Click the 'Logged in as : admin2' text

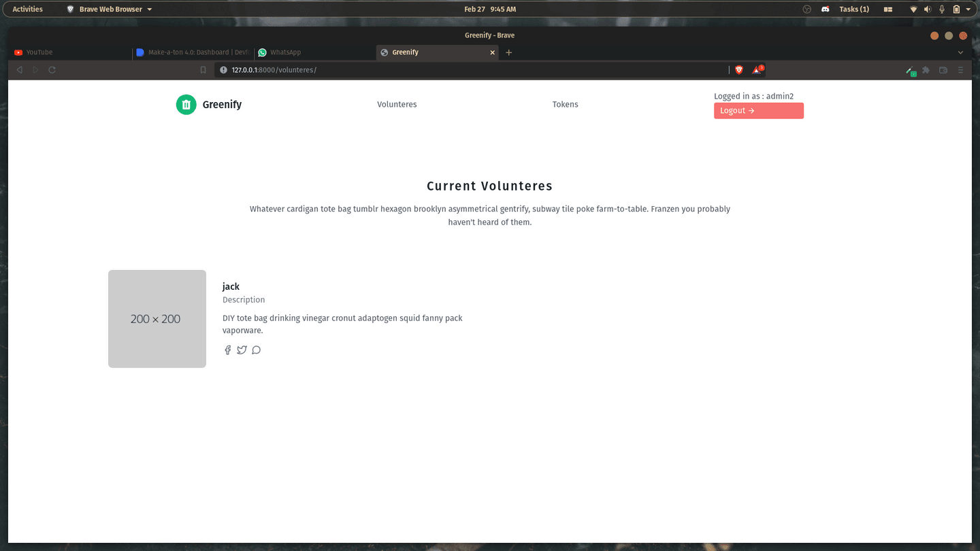pyautogui.click(x=753, y=97)
